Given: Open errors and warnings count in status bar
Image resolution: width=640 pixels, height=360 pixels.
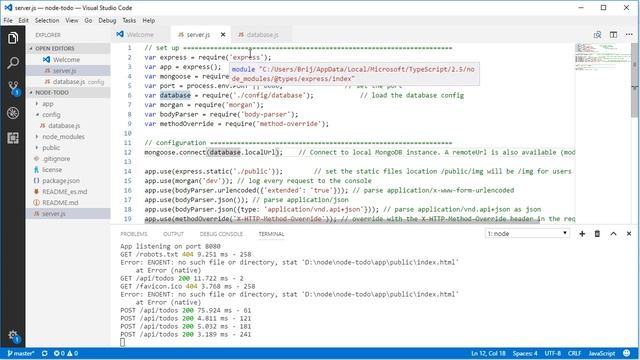Looking at the screenshot, I should pyautogui.click(x=66, y=353).
